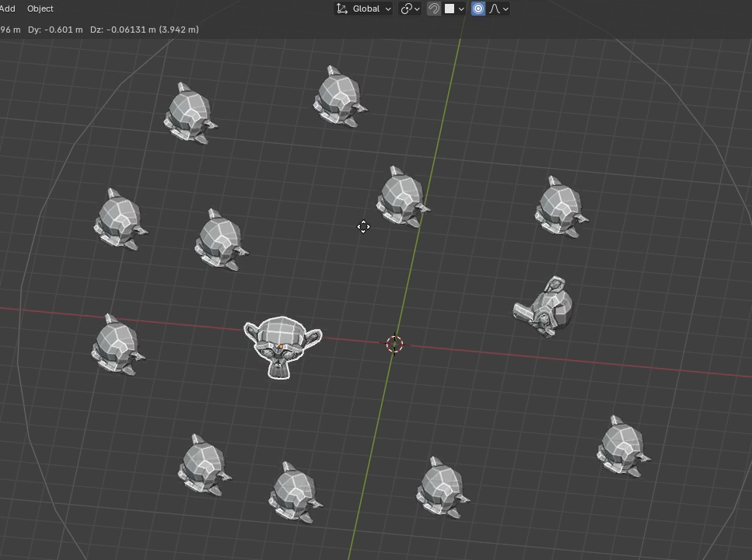Open the snapping options dropdown
Screen dimensions: 752x560
[454, 9]
